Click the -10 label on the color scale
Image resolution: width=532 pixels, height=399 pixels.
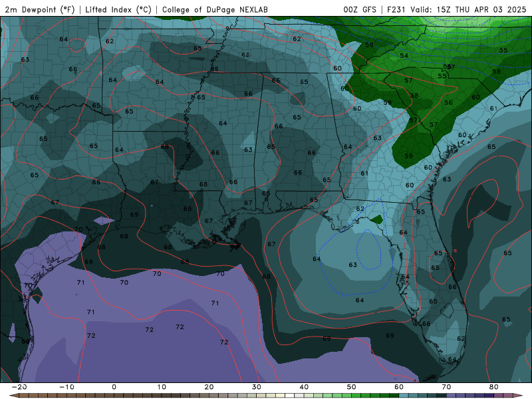click(x=66, y=387)
